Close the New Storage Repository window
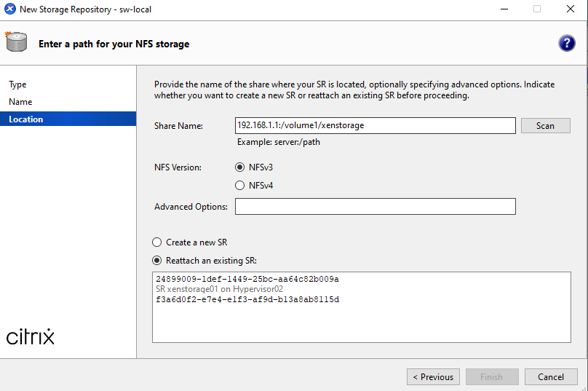Viewport: 588px width, 391px height. coord(571,9)
